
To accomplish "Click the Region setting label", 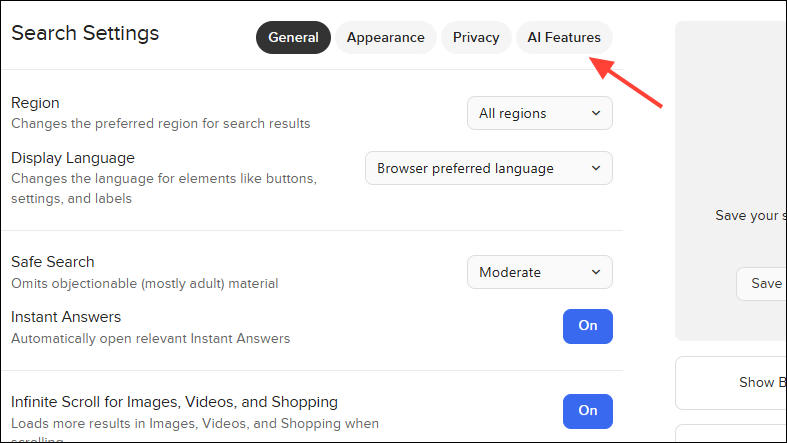I will click(x=35, y=103).
